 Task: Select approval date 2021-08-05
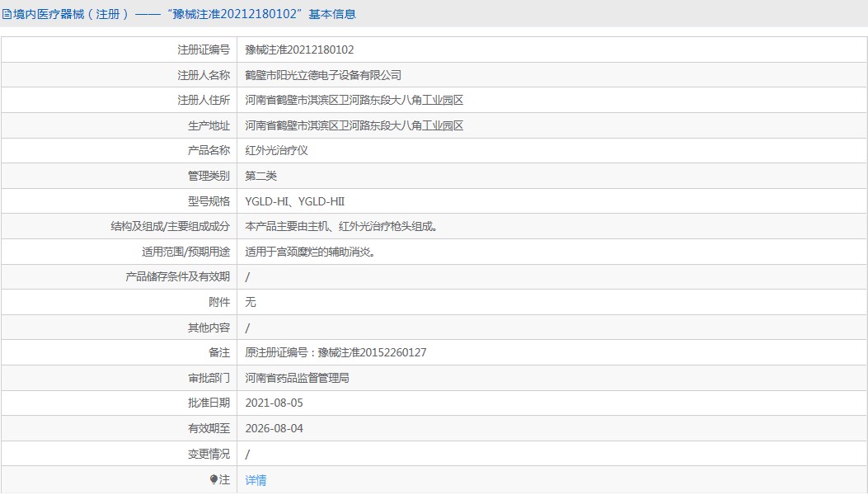[x=274, y=403]
